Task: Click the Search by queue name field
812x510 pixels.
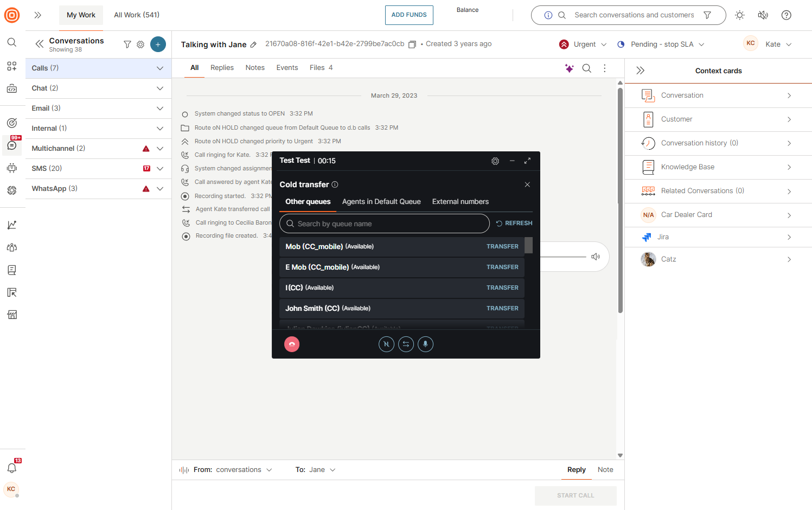Action: point(385,224)
